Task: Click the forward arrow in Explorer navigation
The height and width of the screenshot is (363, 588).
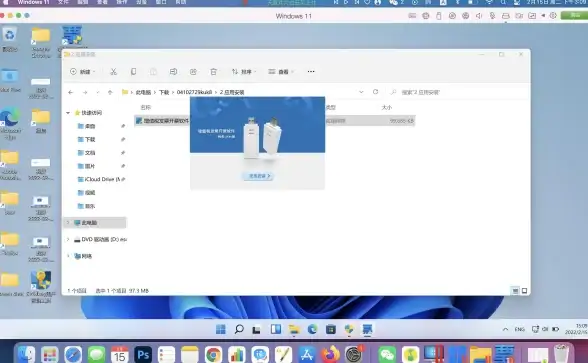Action: (85, 92)
